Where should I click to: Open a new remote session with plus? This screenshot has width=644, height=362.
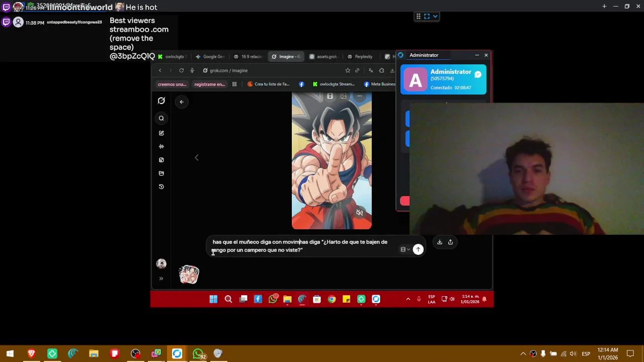(x=604, y=7)
